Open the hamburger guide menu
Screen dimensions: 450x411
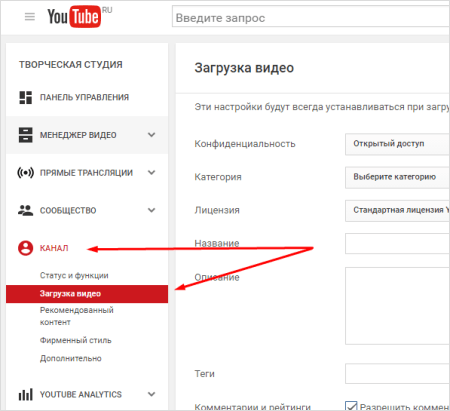pyautogui.click(x=30, y=17)
